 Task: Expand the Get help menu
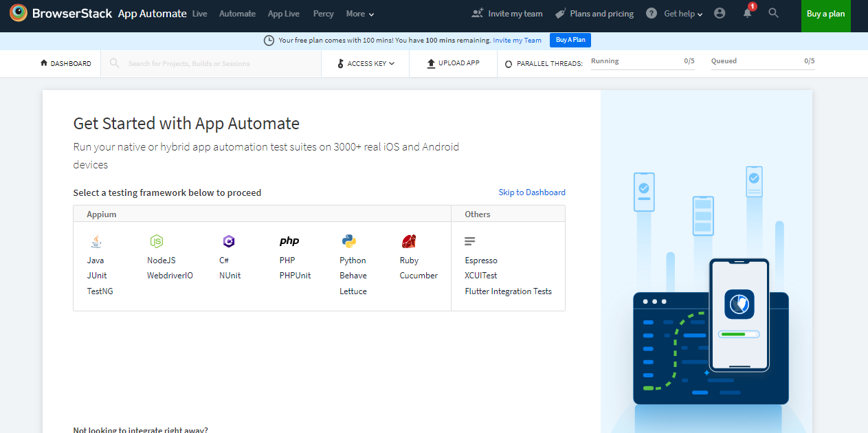point(680,13)
